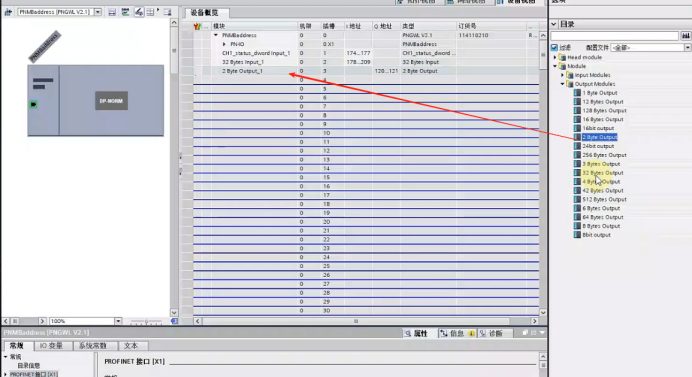This screenshot has height=377, width=692.
Task: Click the 类型 column header
Action: [x=428, y=26]
